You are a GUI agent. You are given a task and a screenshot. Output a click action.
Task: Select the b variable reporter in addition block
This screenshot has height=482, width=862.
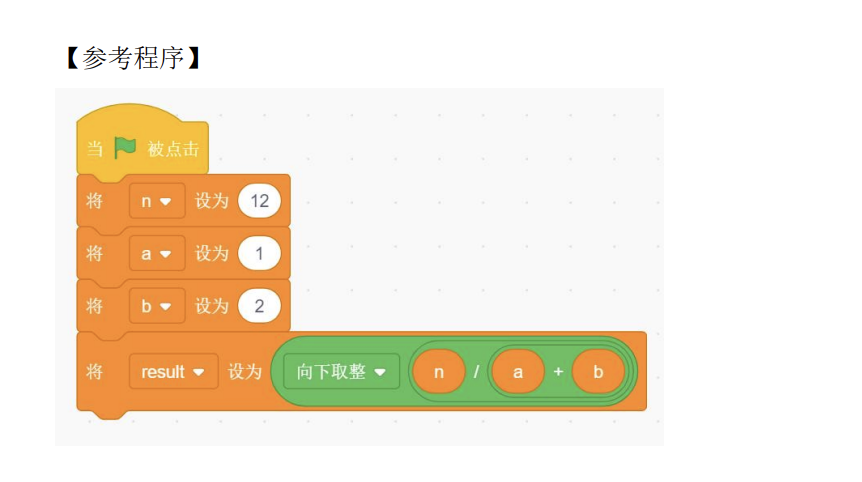pos(598,372)
